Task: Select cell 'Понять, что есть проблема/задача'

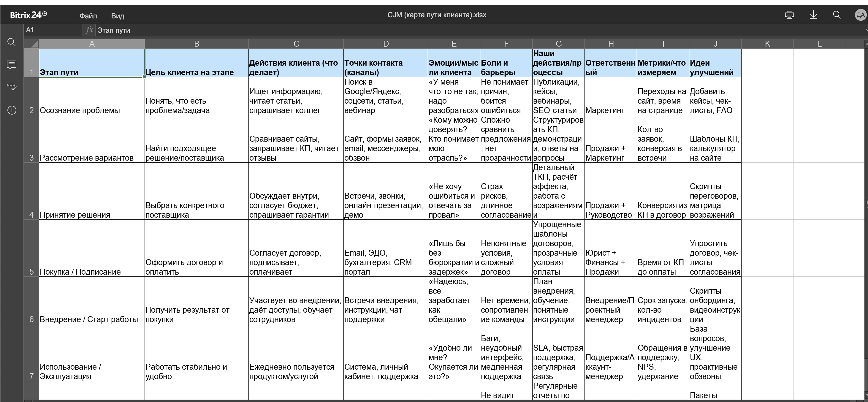Action: [197, 96]
